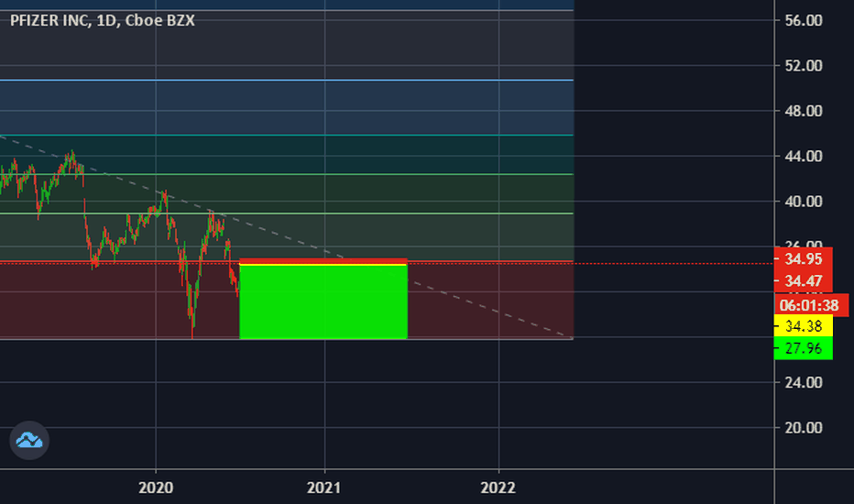Click the 2022 time axis label
The image size is (854, 504).
[x=498, y=488]
